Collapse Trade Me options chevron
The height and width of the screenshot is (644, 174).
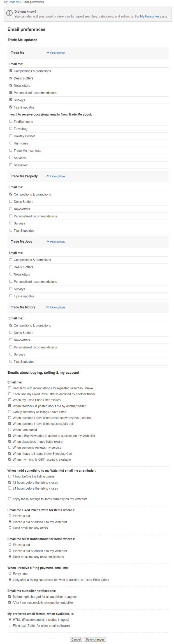(x=48, y=53)
